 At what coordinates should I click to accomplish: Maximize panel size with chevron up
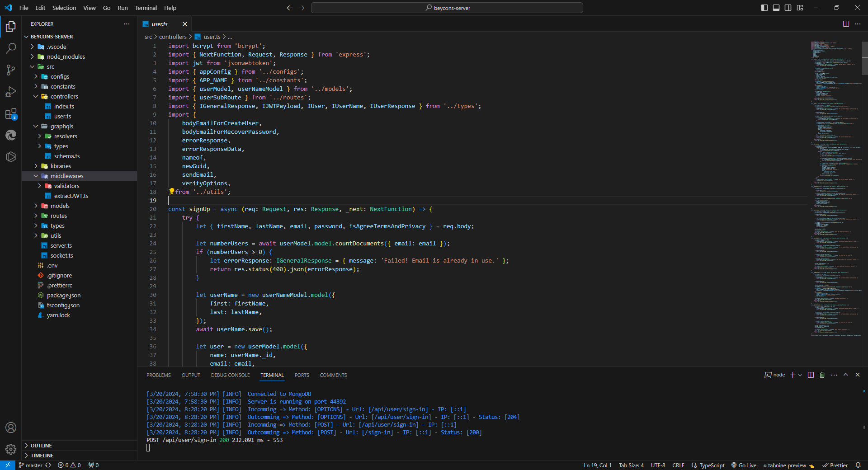tap(846, 375)
